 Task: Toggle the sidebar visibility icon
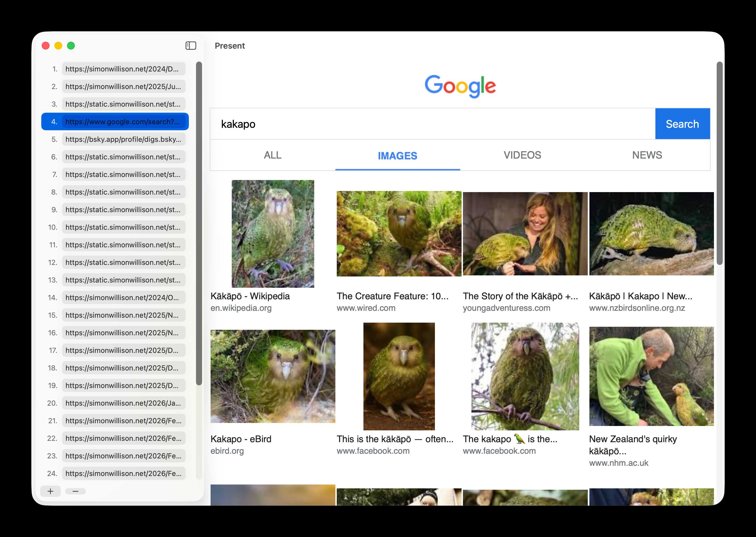point(191,46)
